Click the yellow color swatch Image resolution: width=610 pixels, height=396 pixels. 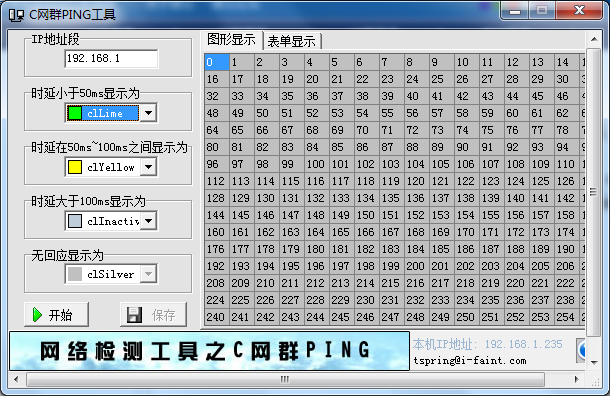tap(75, 167)
